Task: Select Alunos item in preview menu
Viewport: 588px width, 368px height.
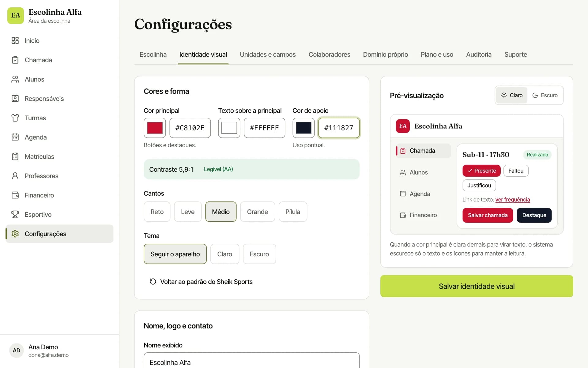Action: pos(423,172)
